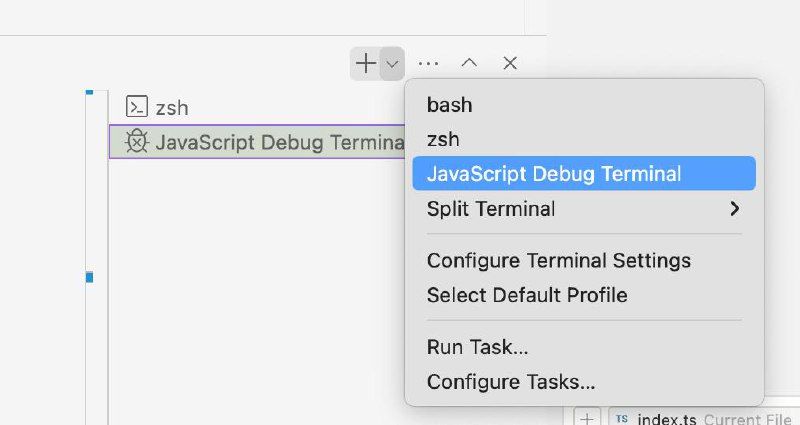The width and height of the screenshot is (800, 425).
Task: Maximize the panel with the up chevron
Action: pos(469,63)
